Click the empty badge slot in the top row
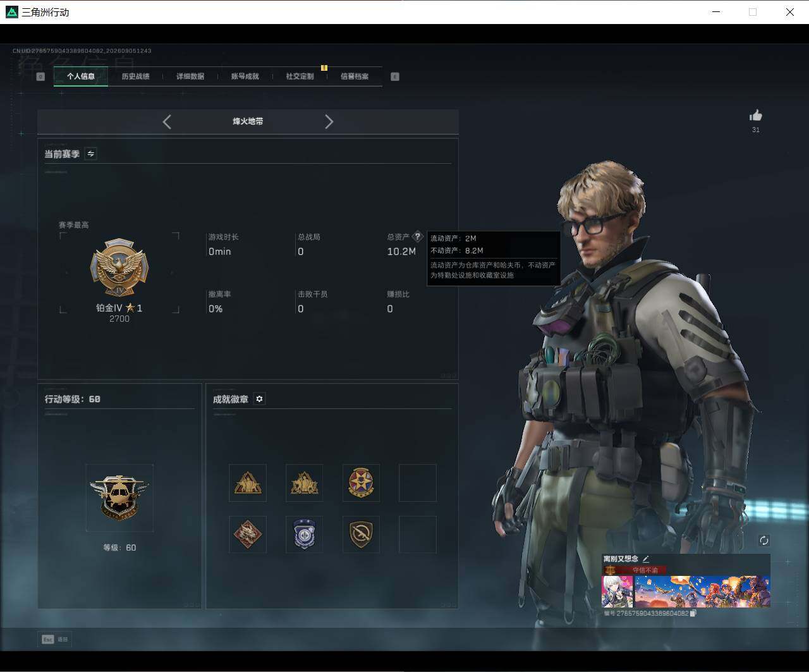 [x=418, y=483]
